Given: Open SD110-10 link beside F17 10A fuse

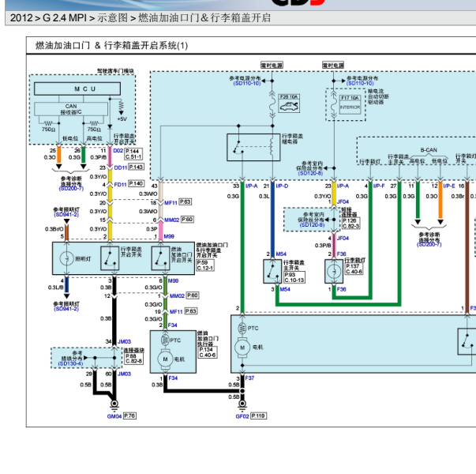Looking at the screenshot, I should [360, 83].
